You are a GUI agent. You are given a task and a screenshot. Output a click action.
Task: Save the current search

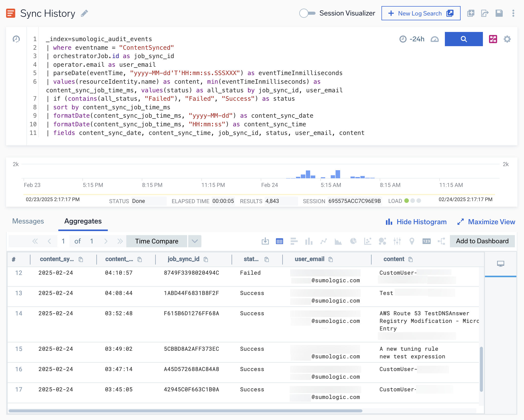point(499,13)
